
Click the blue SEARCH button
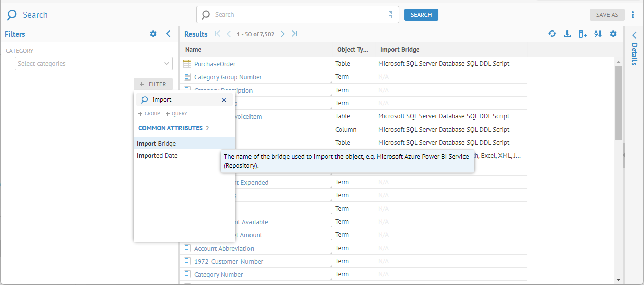pos(421,15)
